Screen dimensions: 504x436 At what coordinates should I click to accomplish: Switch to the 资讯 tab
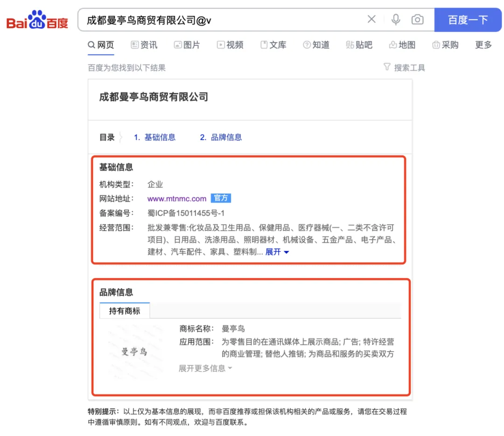[x=144, y=45]
